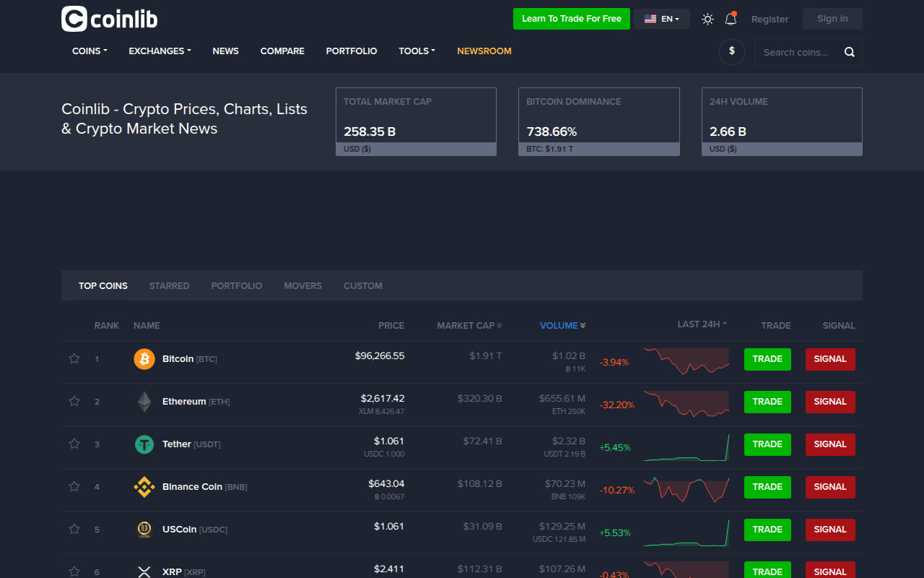This screenshot has height=578, width=924.
Task: Open the EXCHANGES dropdown menu
Action: coord(160,51)
